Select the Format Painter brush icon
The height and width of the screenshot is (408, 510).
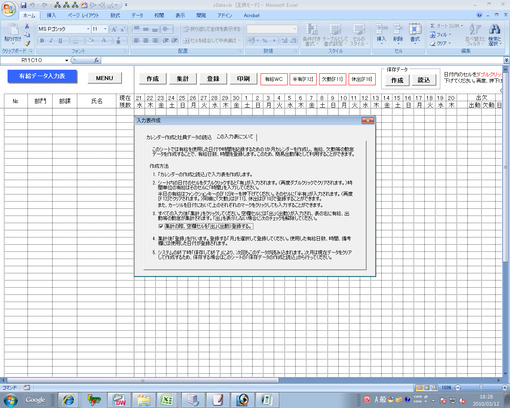click(27, 43)
